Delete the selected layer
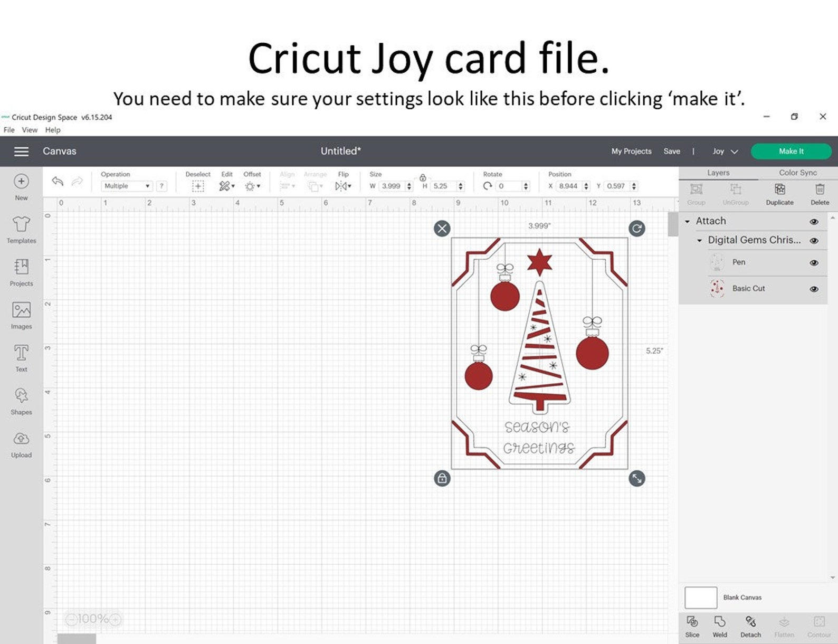 (x=820, y=194)
